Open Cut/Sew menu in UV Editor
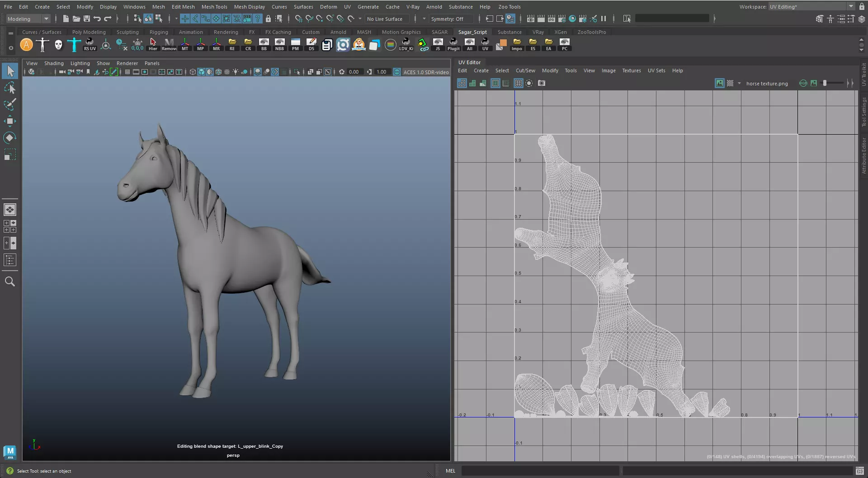This screenshot has width=868, height=478. (x=525, y=70)
